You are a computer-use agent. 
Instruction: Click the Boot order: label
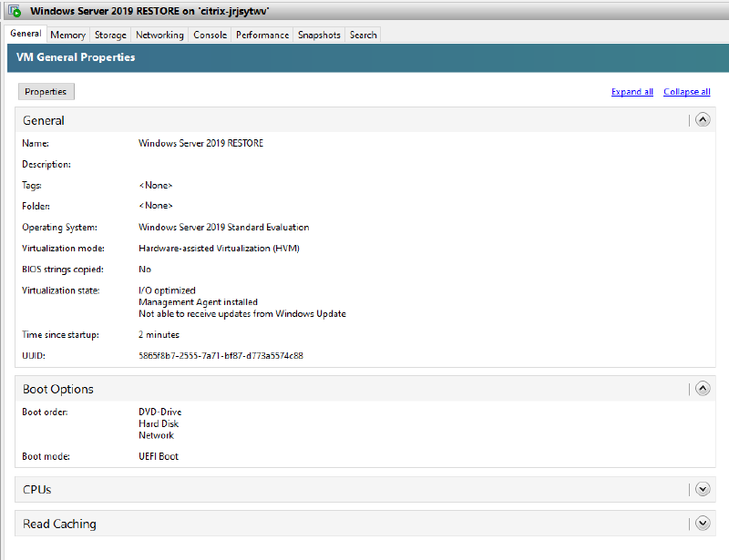pyautogui.click(x=45, y=412)
